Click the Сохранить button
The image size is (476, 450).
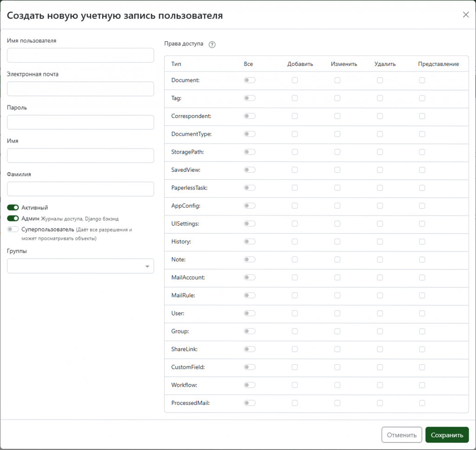pyautogui.click(x=447, y=435)
